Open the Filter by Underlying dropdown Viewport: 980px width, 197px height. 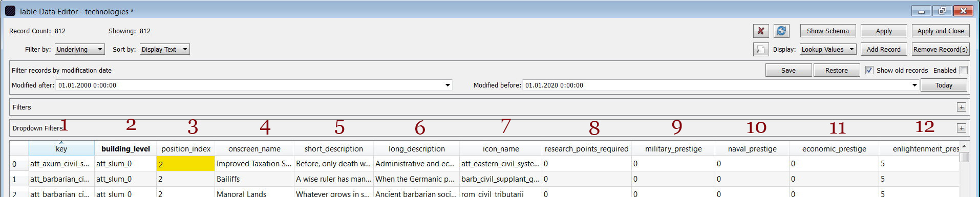click(x=79, y=49)
